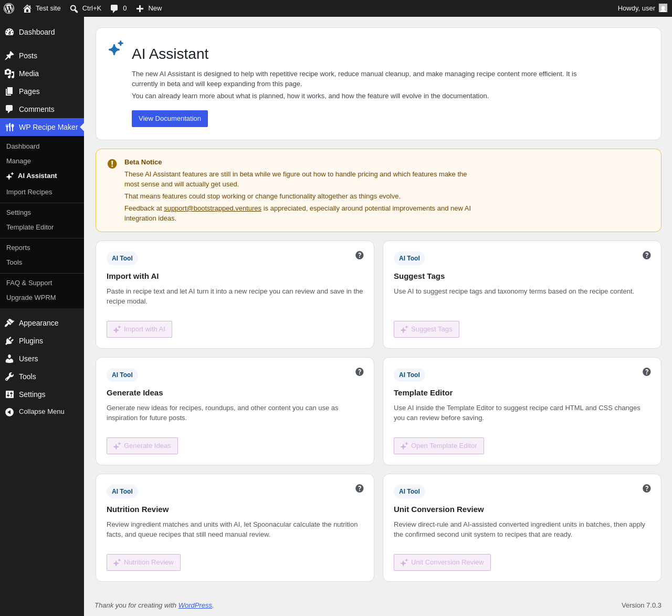Open help icon for Import with AI
The height and width of the screenshot is (616, 672).
click(360, 255)
